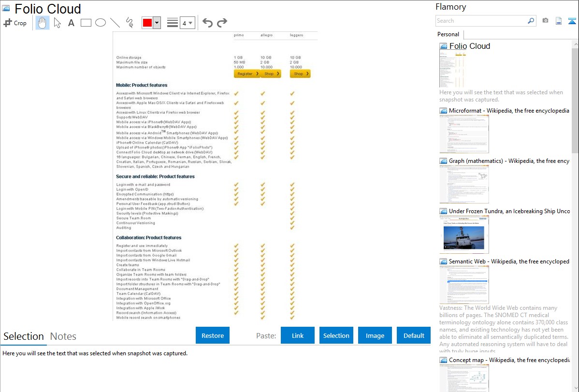Click the Microformat entry page icon
The height and width of the screenshot is (392, 579).
tap(443, 111)
